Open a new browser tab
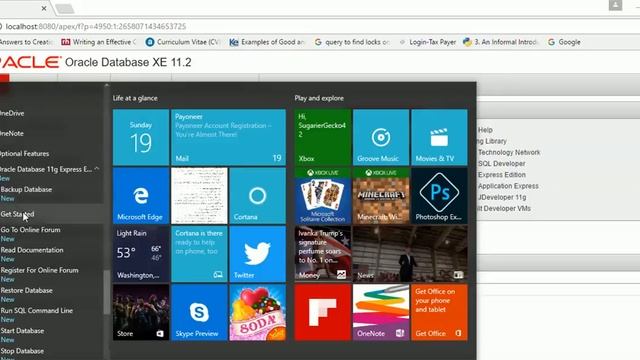The width and height of the screenshot is (640, 360). (64, 9)
